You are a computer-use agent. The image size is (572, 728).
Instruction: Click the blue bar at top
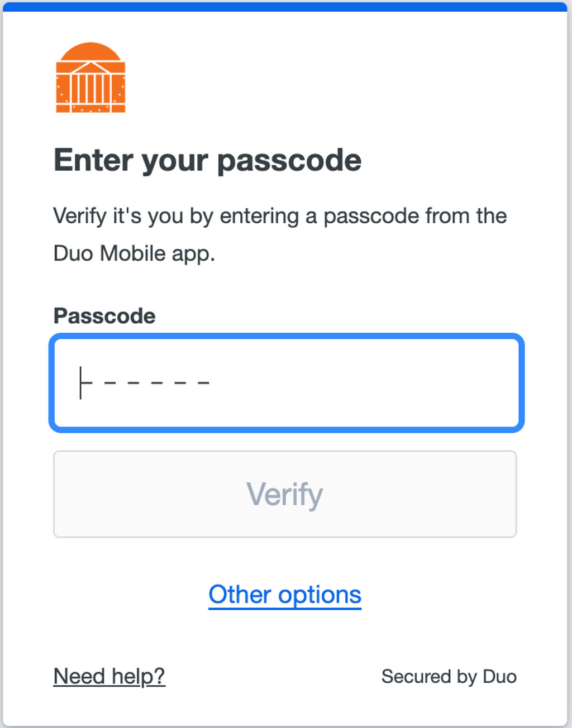[285, 7]
